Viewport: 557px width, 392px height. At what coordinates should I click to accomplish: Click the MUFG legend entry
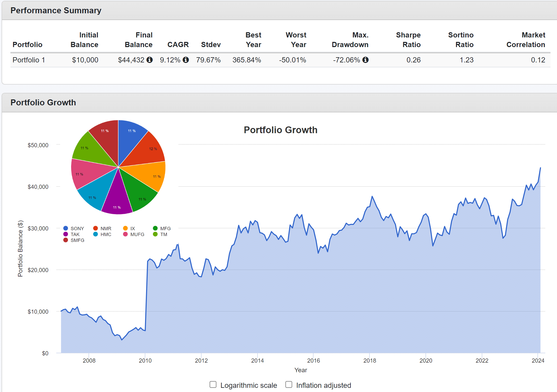[x=137, y=234]
